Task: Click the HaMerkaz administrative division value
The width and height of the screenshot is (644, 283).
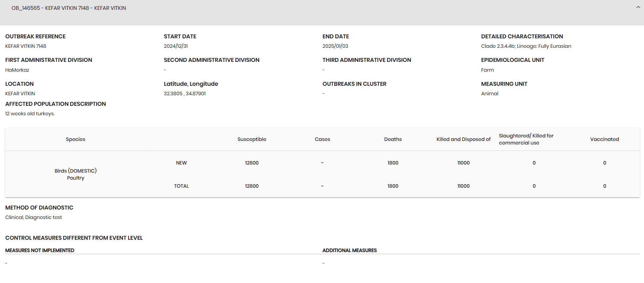Action: click(x=17, y=70)
